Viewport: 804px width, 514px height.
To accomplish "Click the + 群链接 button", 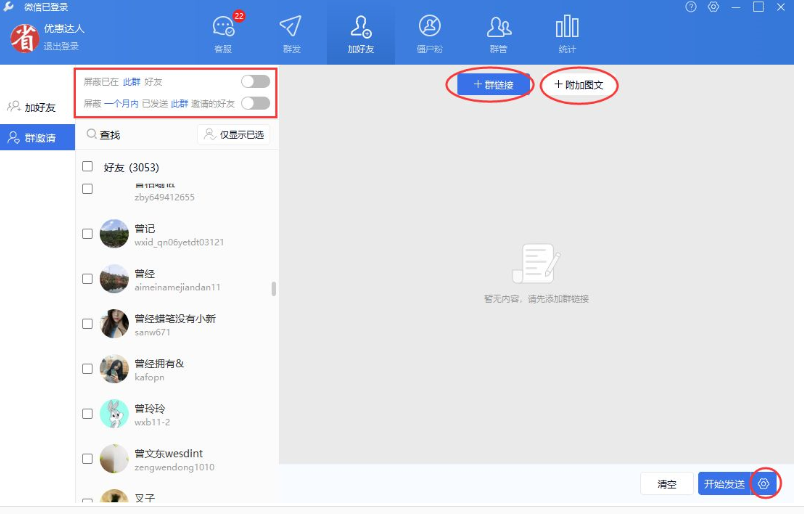I will (493, 85).
